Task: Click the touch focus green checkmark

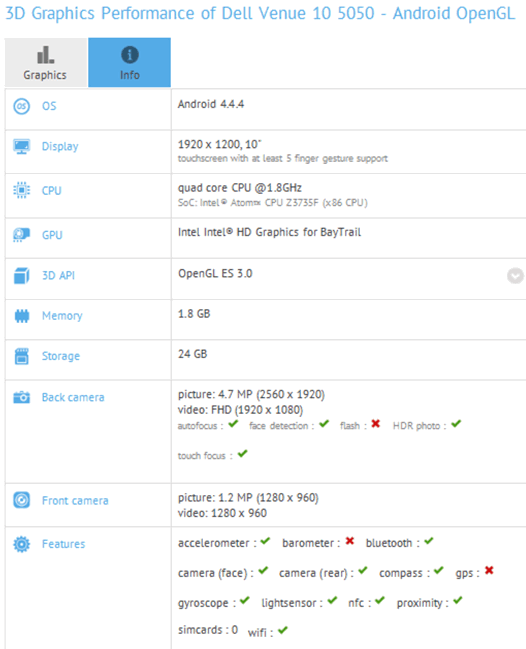Action: (x=243, y=454)
